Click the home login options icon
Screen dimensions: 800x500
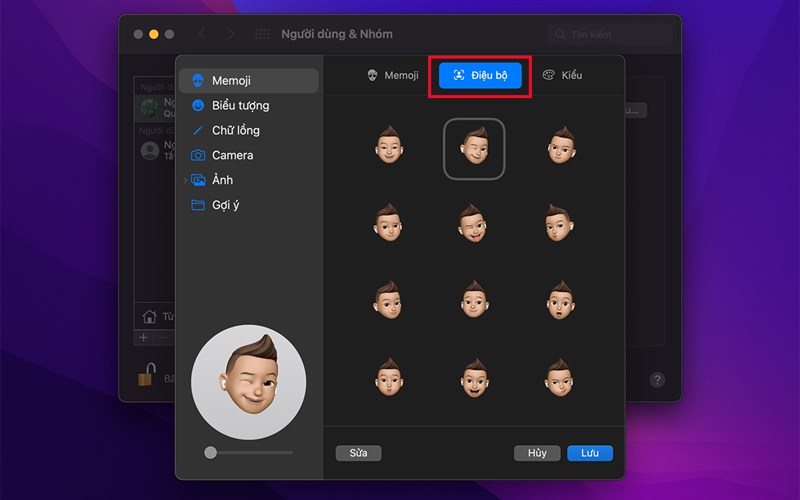(149, 316)
